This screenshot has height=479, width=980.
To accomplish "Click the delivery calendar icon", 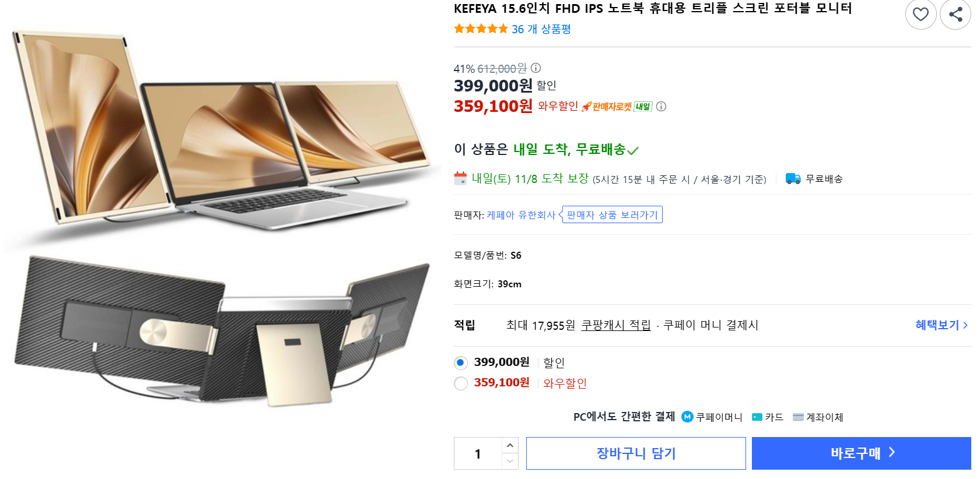I will click(x=460, y=178).
